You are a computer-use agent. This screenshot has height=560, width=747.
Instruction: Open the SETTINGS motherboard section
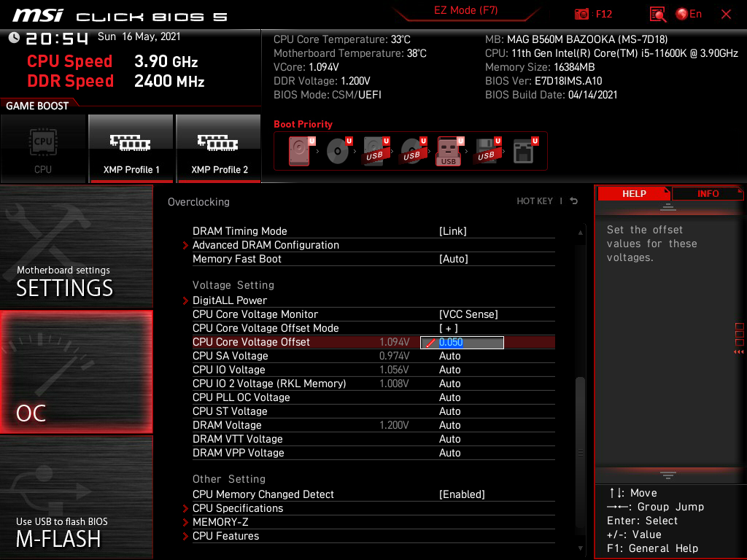[76, 246]
